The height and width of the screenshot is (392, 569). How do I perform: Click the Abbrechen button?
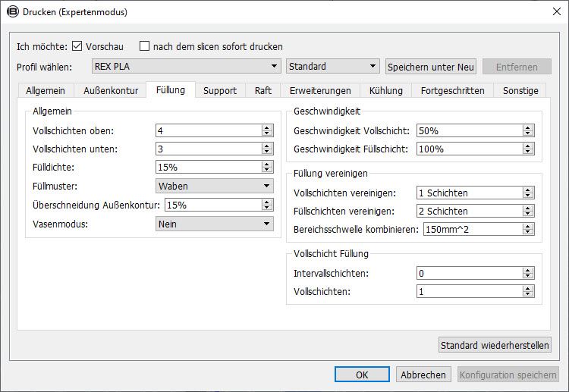[423, 375]
